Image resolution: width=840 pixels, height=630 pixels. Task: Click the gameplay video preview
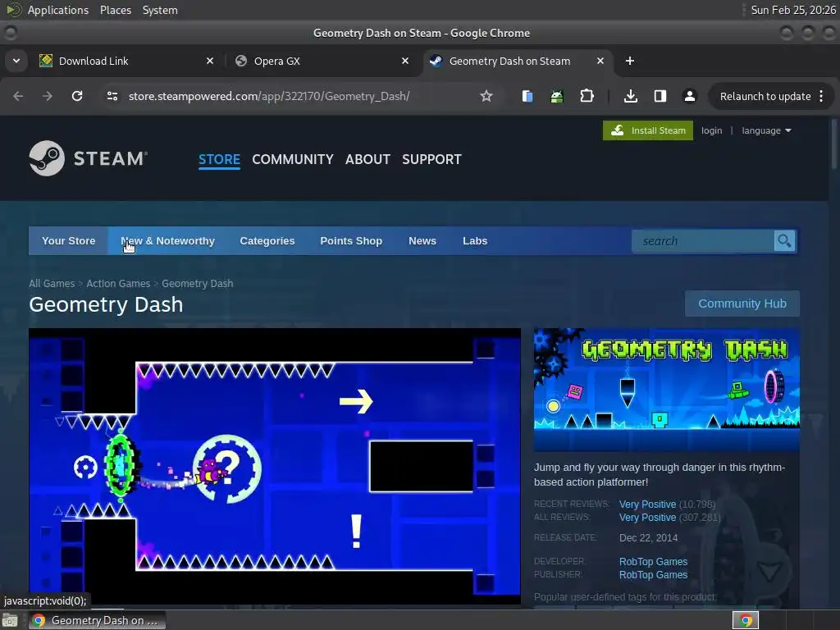click(x=274, y=466)
